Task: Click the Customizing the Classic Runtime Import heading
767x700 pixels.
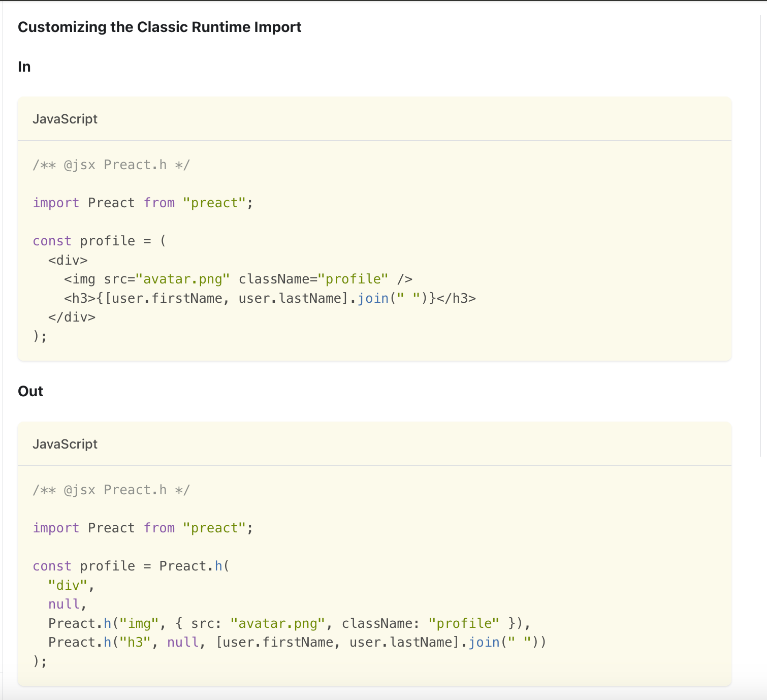Action: (159, 27)
